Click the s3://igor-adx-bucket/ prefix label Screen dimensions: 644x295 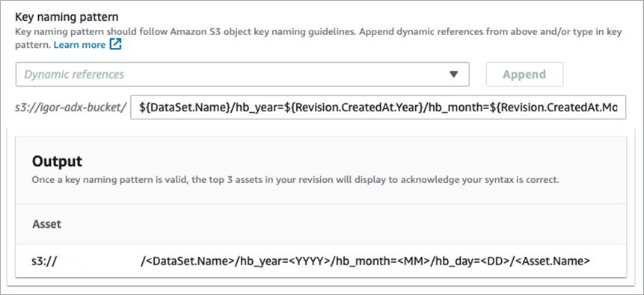pos(71,108)
